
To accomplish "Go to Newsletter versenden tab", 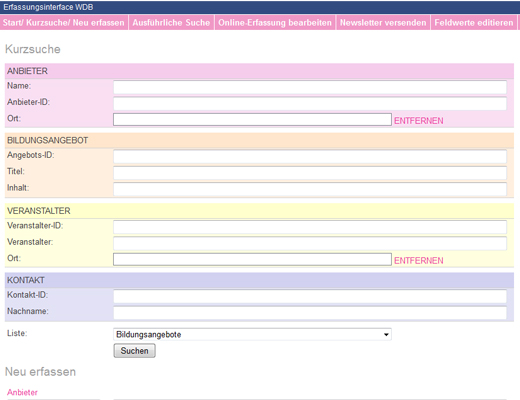I will [383, 23].
